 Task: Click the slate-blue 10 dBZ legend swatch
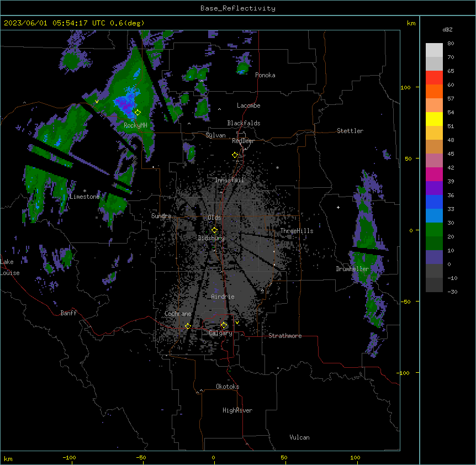pos(434,257)
